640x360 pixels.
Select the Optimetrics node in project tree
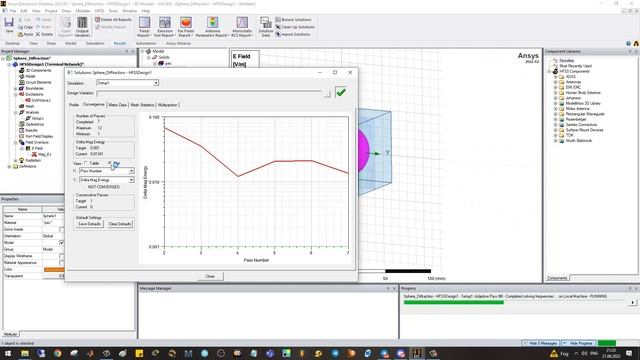[x=34, y=124]
